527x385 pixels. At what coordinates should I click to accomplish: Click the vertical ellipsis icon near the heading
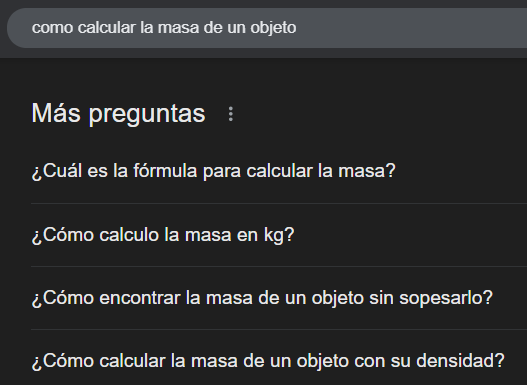click(x=231, y=114)
